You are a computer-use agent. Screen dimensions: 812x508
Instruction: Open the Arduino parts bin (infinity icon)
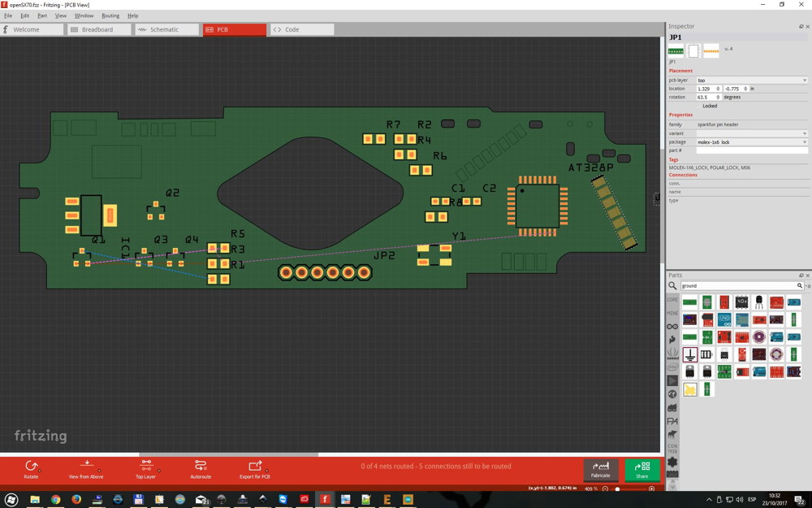[x=672, y=326]
